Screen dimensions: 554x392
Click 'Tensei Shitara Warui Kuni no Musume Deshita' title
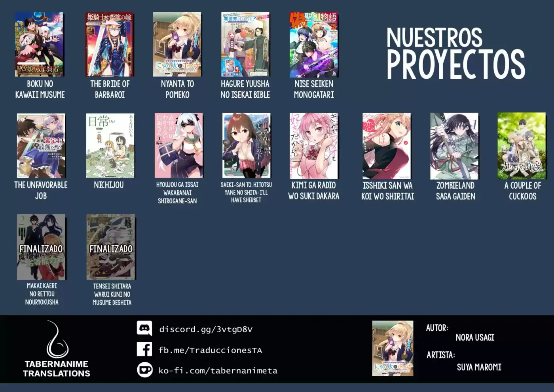pos(112,294)
